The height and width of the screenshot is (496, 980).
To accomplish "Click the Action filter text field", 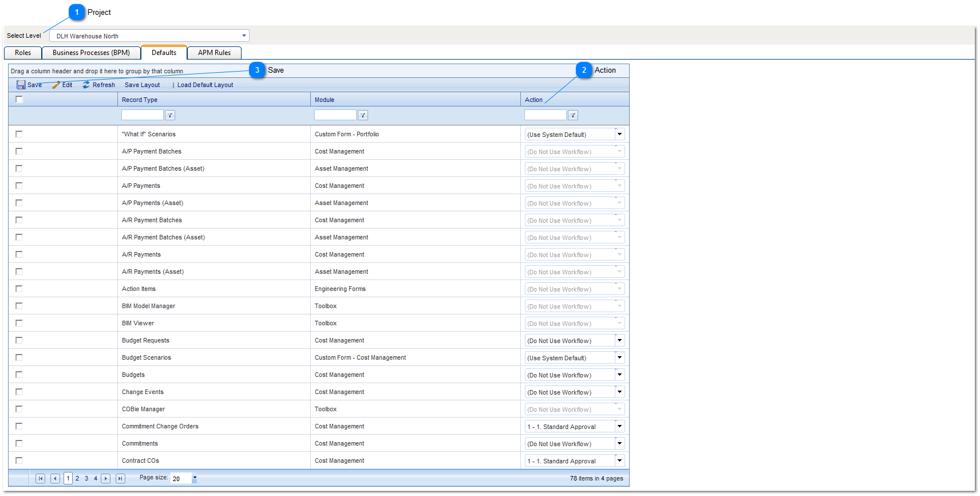I will (x=546, y=115).
